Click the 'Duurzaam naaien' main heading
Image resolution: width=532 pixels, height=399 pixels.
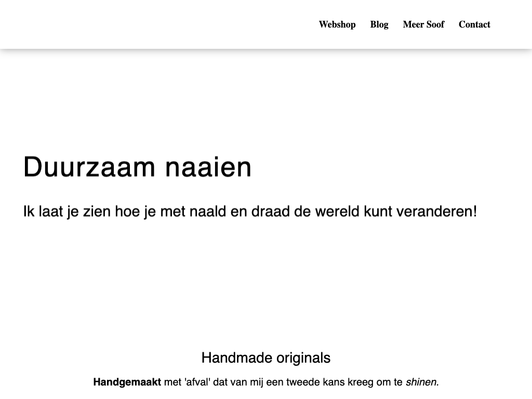tap(138, 167)
